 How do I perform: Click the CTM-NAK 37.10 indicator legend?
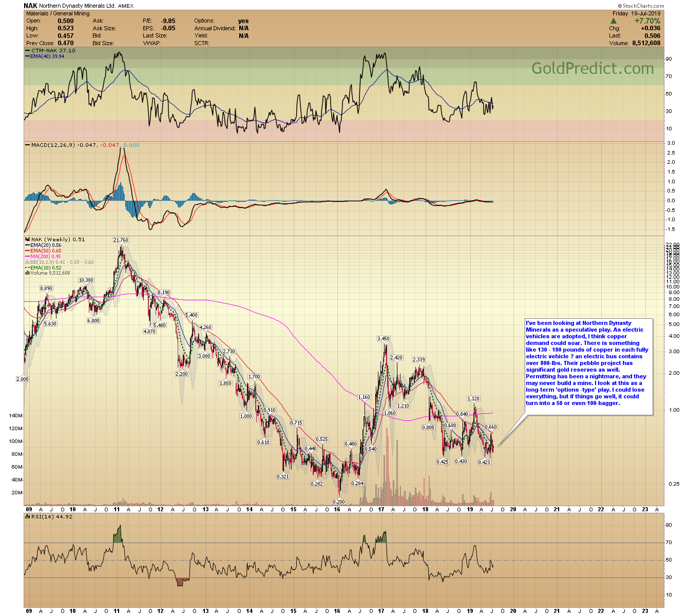50,51
